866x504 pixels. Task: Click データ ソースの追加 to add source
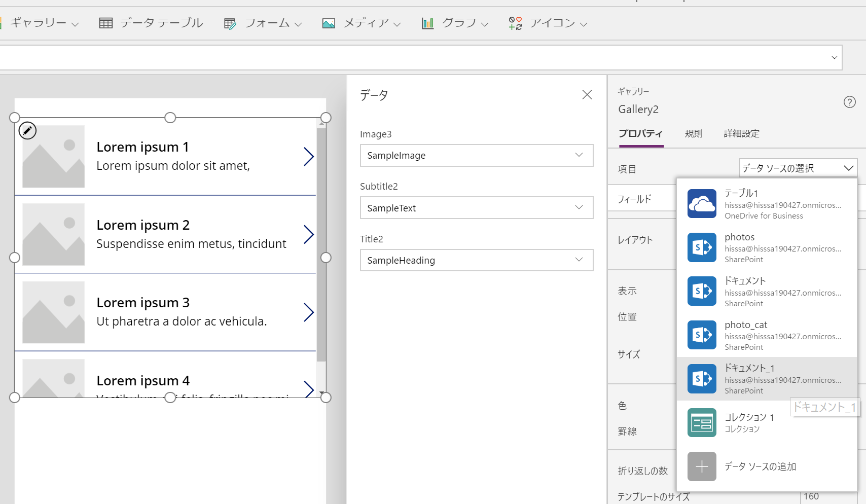click(x=767, y=466)
